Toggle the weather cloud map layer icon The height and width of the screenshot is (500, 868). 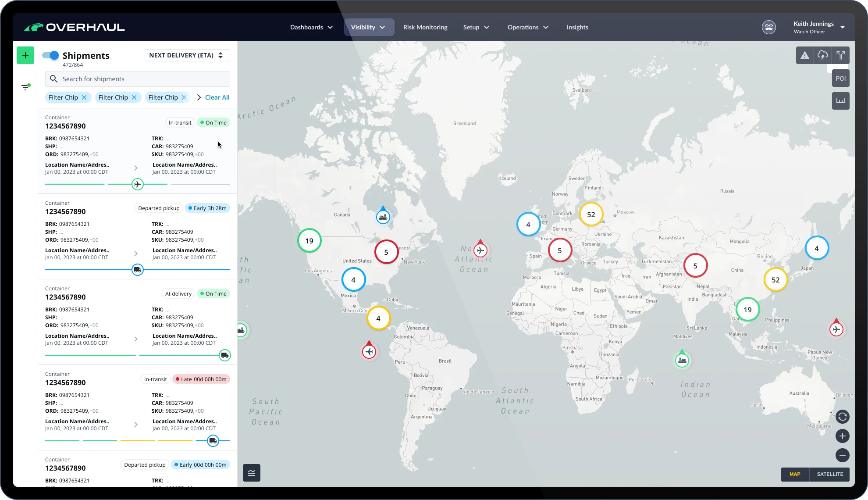tap(822, 55)
